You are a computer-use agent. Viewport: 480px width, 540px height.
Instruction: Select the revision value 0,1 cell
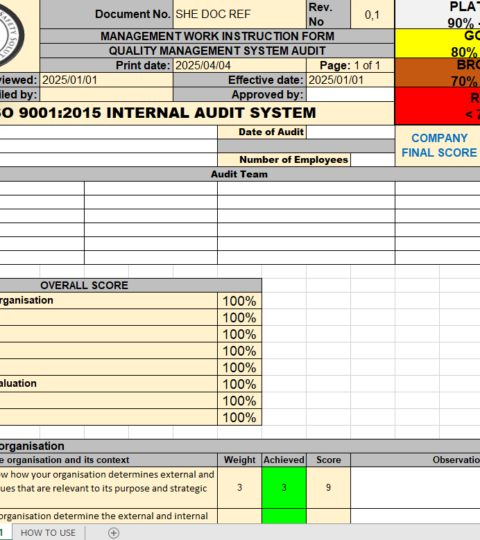click(372, 14)
